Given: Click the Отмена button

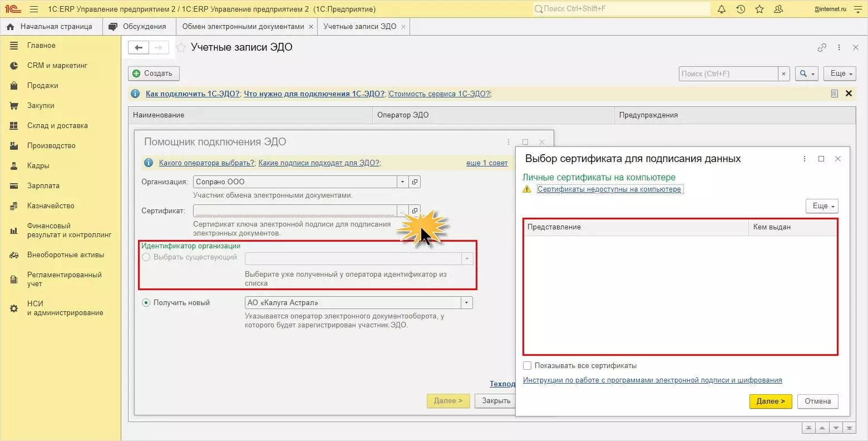Looking at the screenshot, I should [817, 401].
